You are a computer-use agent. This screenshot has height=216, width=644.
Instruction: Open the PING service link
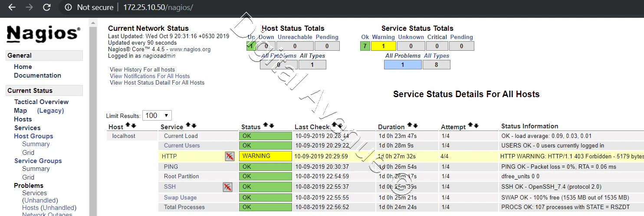(x=171, y=167)
